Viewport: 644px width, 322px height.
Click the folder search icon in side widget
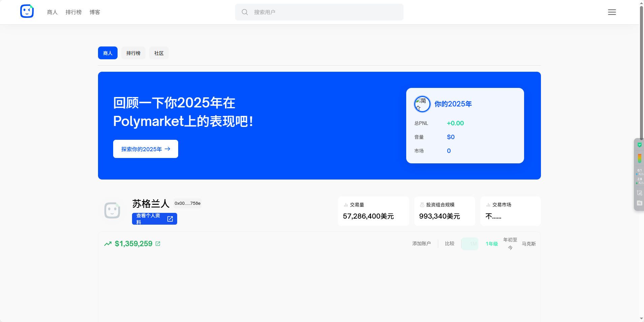click(x=639, y=203)
